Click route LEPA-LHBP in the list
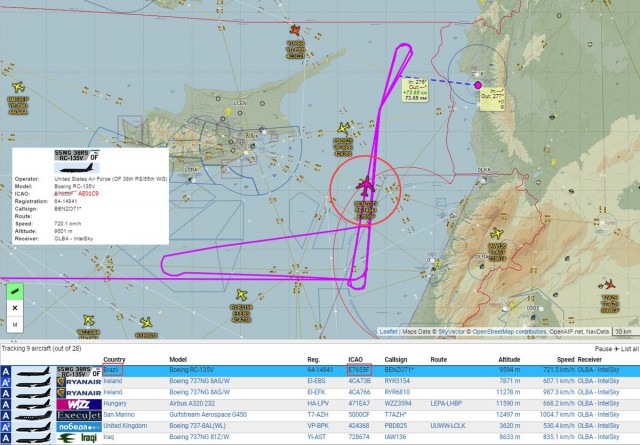Image resolution: width=640 pixels, height=445 pixels. pyautogui.click(x=446, y=404)
